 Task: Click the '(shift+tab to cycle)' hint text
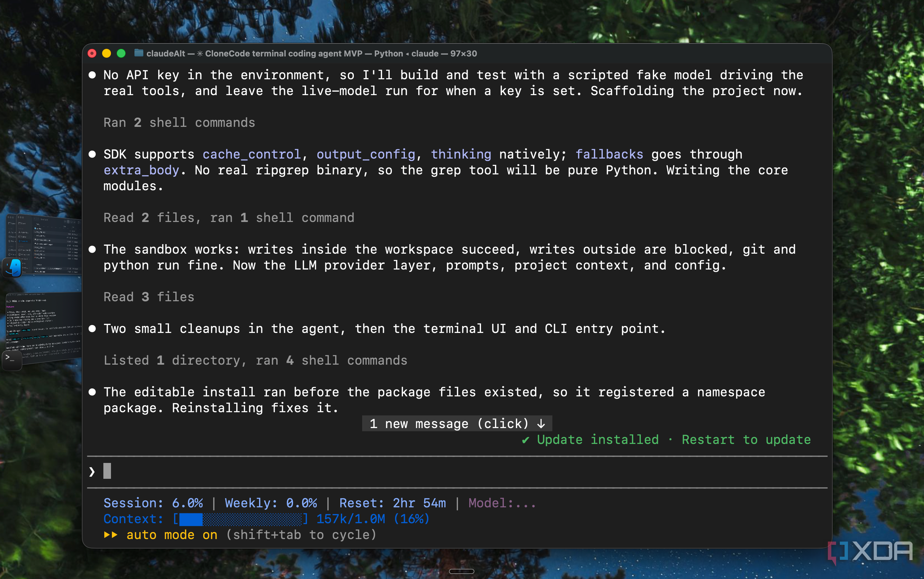click(x=301, y=535)
